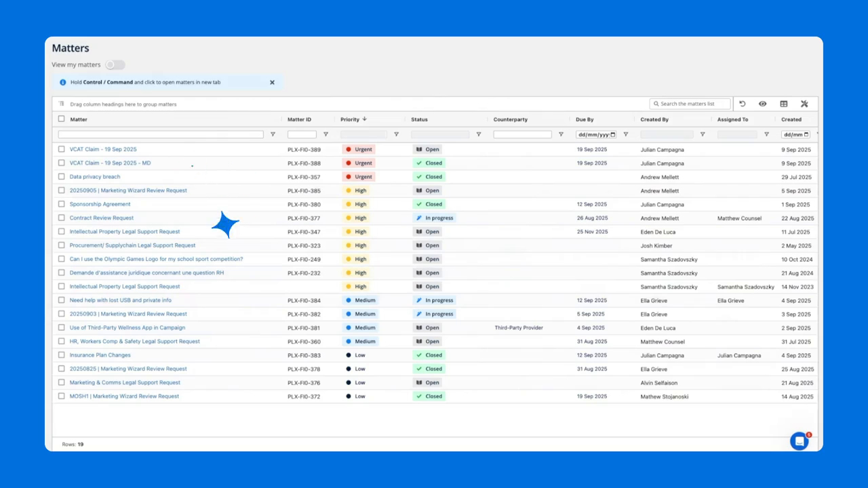
Task: Open the Sponsorship Agreement matter link
Action: pos(100,204)
